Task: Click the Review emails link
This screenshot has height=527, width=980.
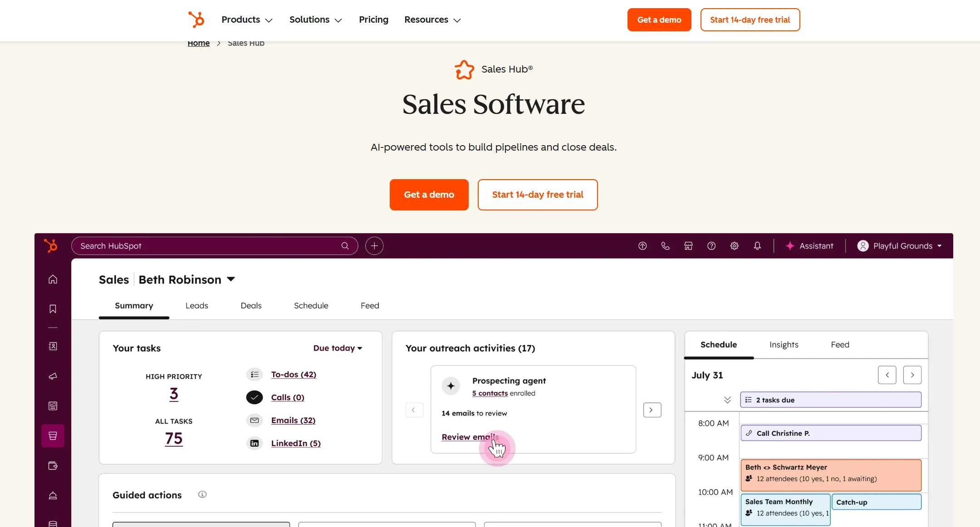Action: click(x=470, y=437)
